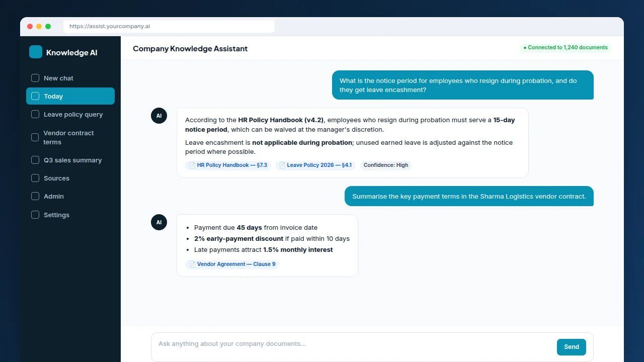The image size is (644, 362).
Task: Start a New chat from sidebar
Action: (x=70, y=78)
